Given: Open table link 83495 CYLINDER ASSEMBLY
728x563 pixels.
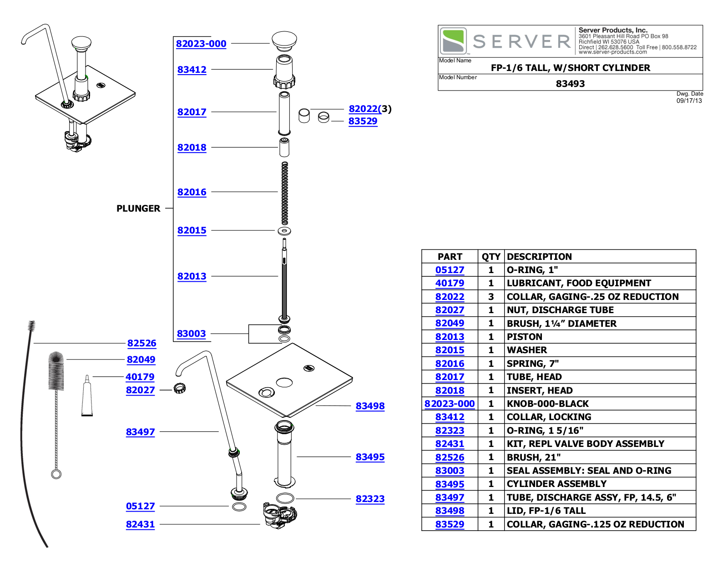Looking at the screenshot, I should click(x=450, y=484).
